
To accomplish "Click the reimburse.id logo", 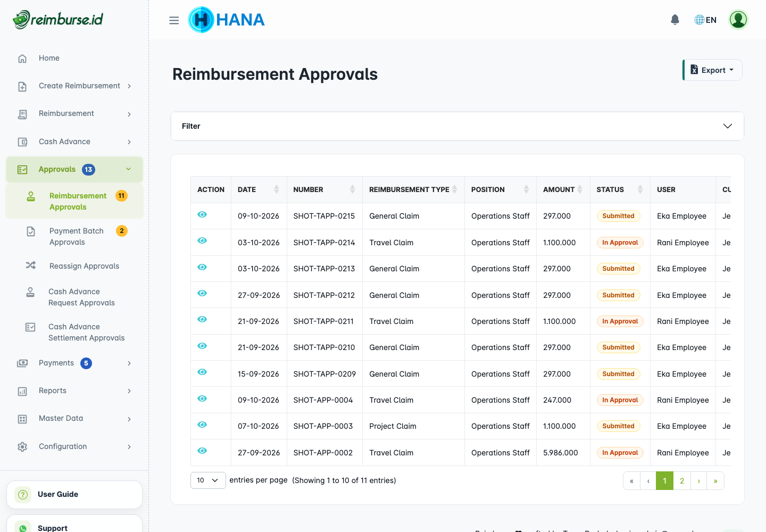I will pos(58,20).
